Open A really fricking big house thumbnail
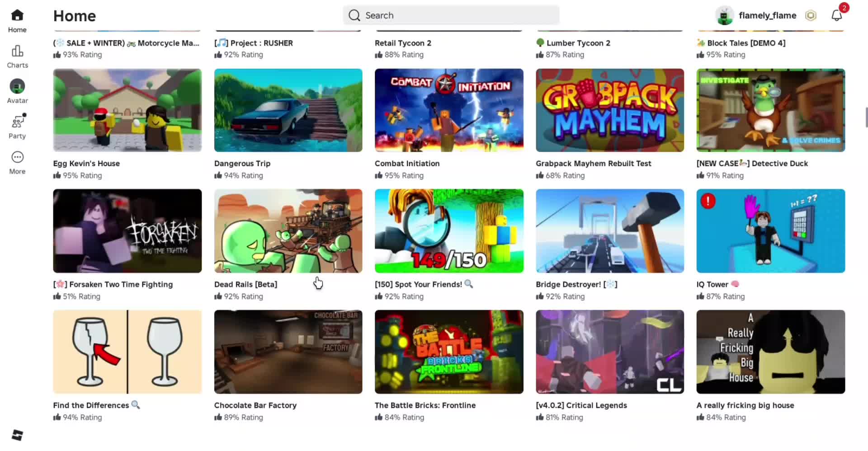The height and width of the screenshot is (451, 868). 771,352
